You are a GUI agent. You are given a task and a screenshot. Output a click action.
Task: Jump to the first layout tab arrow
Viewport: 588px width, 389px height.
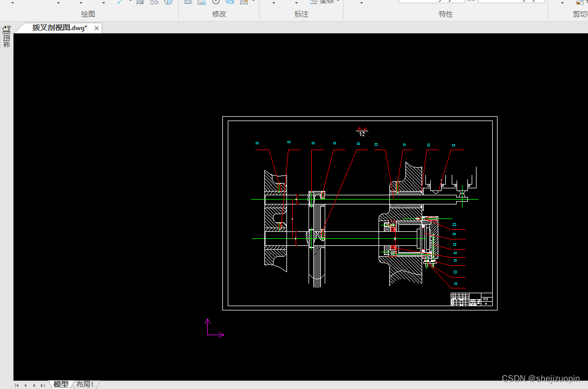[17, 385]
